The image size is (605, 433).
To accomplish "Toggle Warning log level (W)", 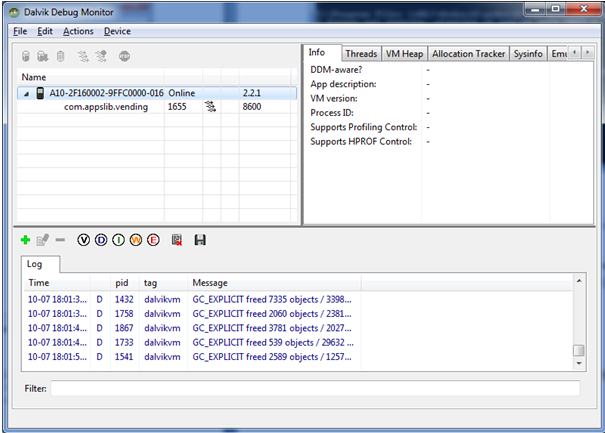I will [x=136, y=240].
